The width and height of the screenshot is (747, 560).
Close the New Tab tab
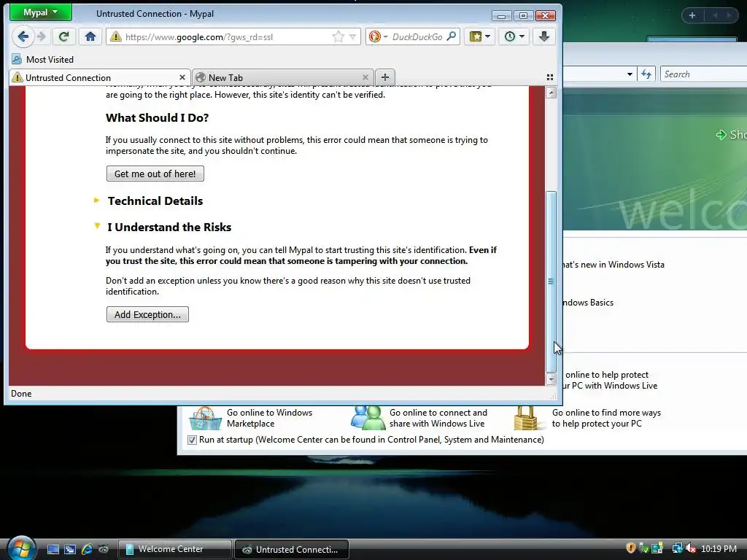click(x=365, y=77)
